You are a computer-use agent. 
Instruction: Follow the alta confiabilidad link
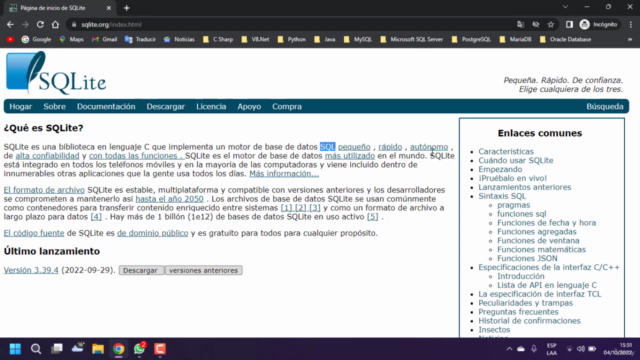pyautogui.click(x=47, y=156)
